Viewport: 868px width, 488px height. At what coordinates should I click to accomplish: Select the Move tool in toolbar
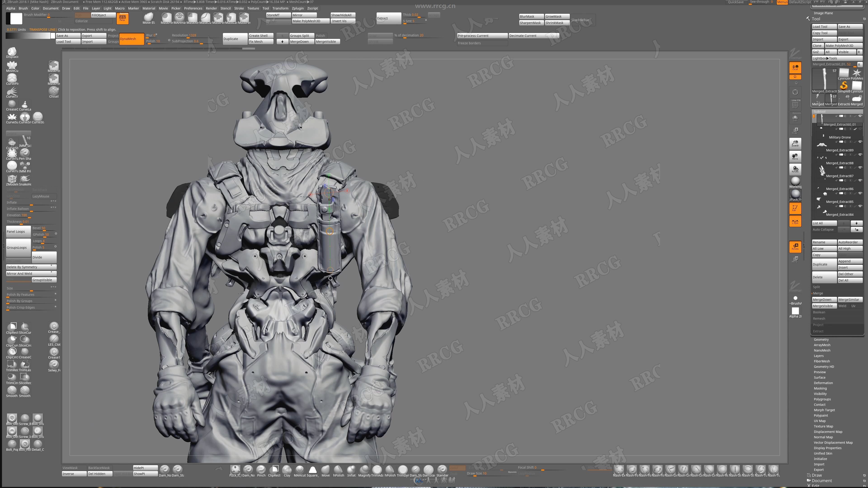click(x=326, y=471)
